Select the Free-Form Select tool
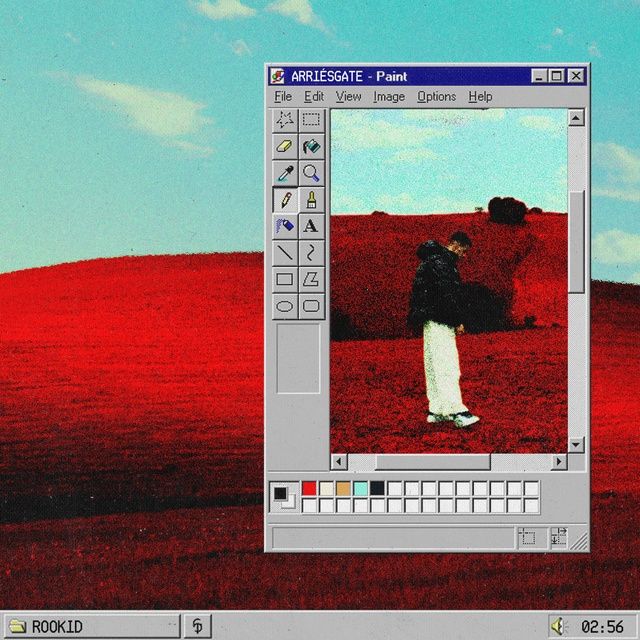The width and height of the screenshot is (640, 640). (285, 120)
